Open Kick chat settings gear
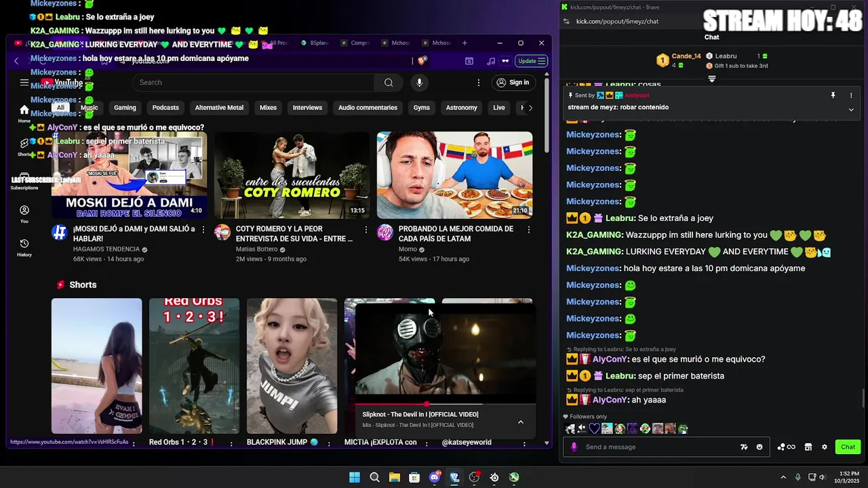868x488 pixels. point(825,447)
